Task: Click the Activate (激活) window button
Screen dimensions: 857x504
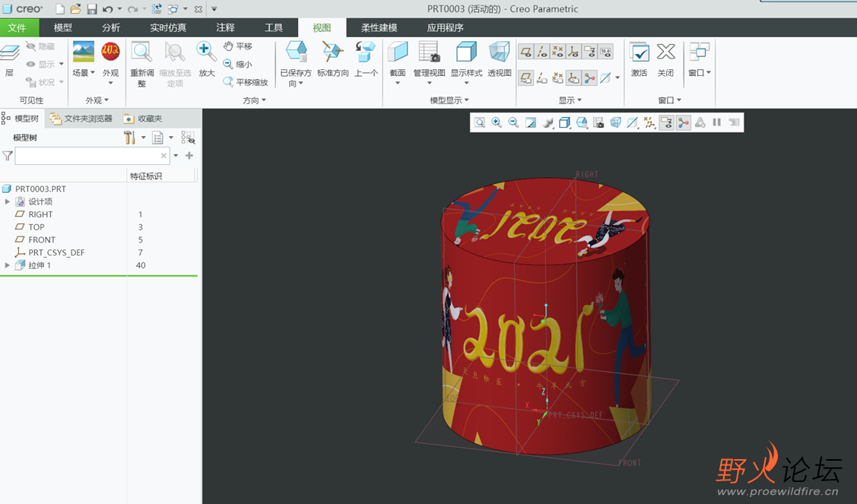Action: point(639,59)
